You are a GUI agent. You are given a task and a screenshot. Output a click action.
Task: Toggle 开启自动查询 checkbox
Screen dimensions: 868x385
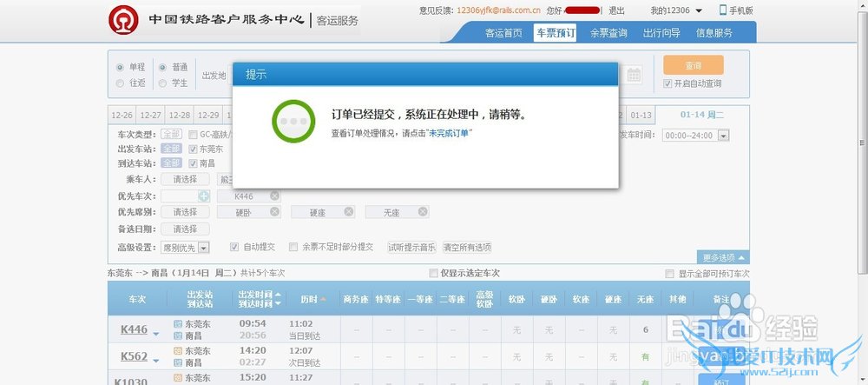pos(667,83)
